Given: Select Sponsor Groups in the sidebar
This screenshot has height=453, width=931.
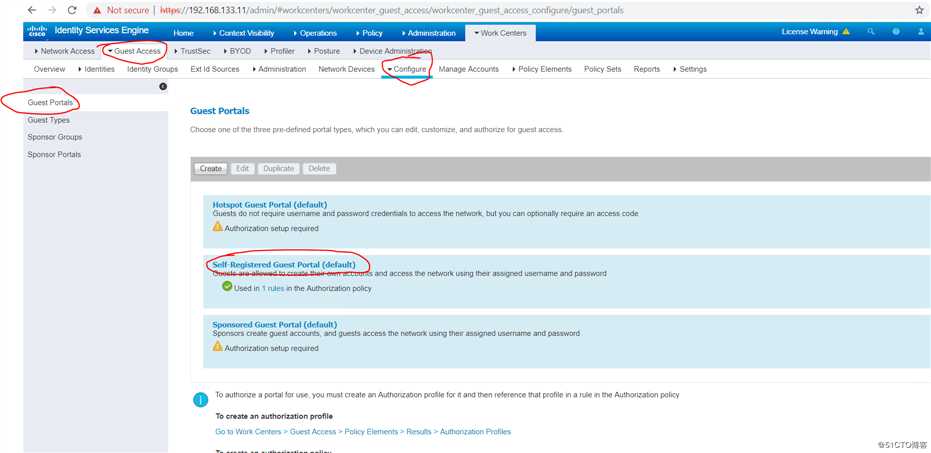Looking at the screenshot, I should pyautogui.click(x=55, y=137).
